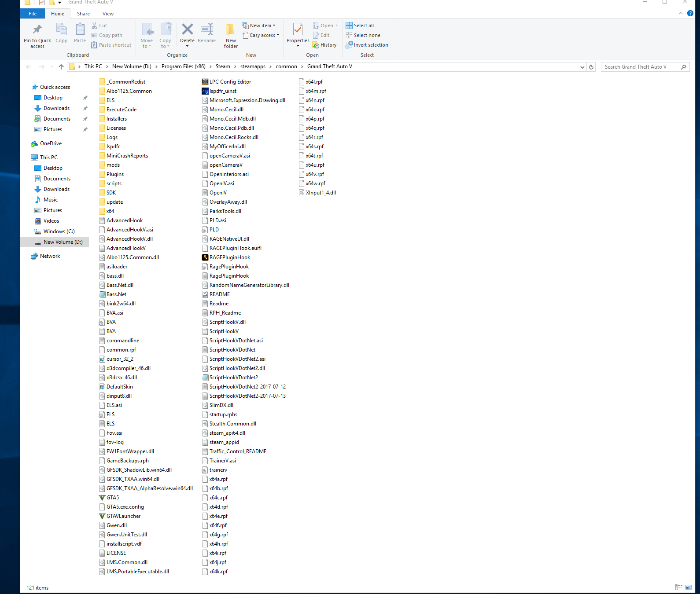The width and height of the screenshot is (700, 594).
Task: Select the TrainerV.asi file
Action: [x=219, y=461]
